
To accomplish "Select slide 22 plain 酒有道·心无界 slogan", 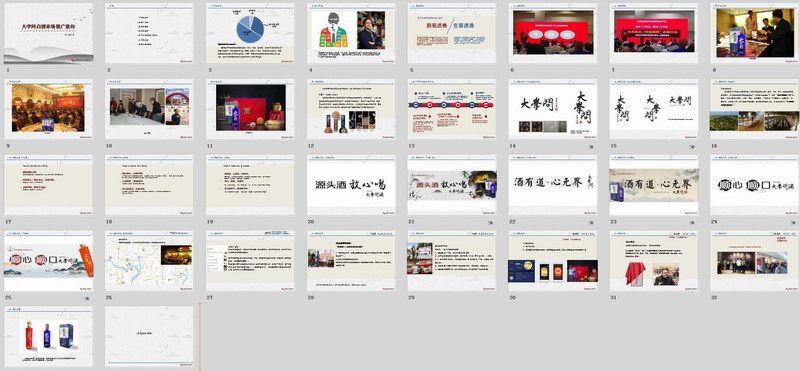I will tap(553, 185).
